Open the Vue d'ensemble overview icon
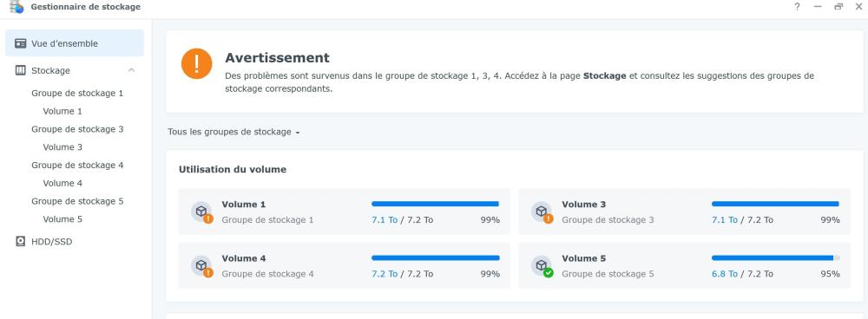This screenshot has width=868, height=319. tap(21, 43)
